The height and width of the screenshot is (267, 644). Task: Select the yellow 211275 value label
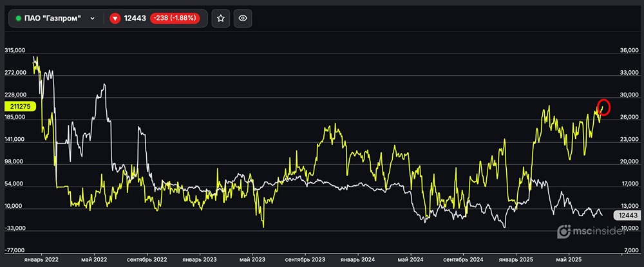pos(21,106)
